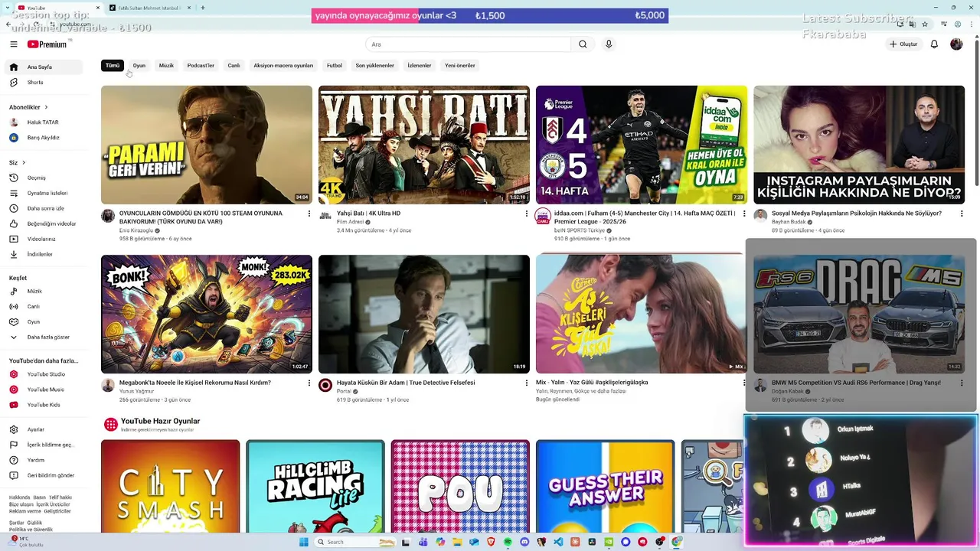
Task: Open a new browser tab with plus
Action: tap(202, 8)
